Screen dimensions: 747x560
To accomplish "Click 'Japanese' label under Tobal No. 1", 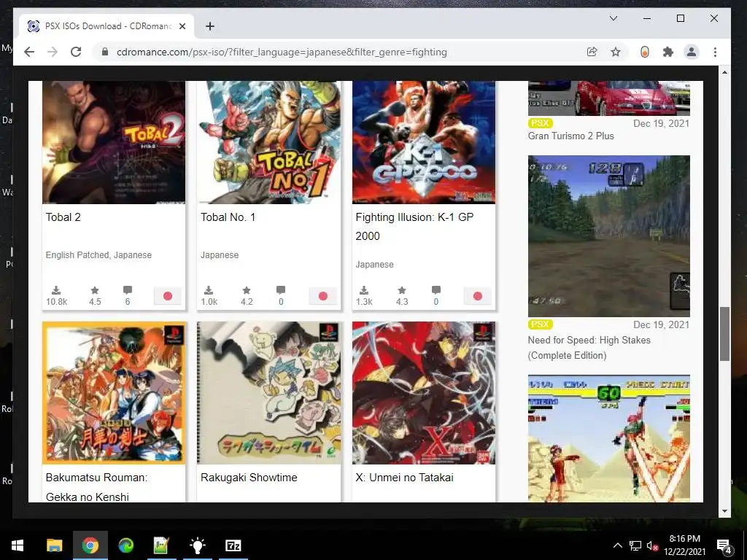I will [x=220, y=254].
